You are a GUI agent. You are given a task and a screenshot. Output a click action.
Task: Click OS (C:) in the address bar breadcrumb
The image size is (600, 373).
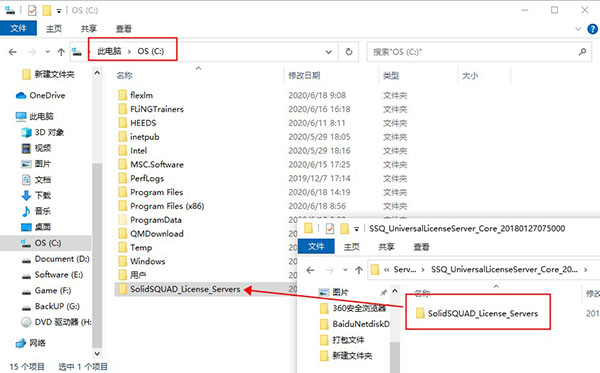point(151,51)
